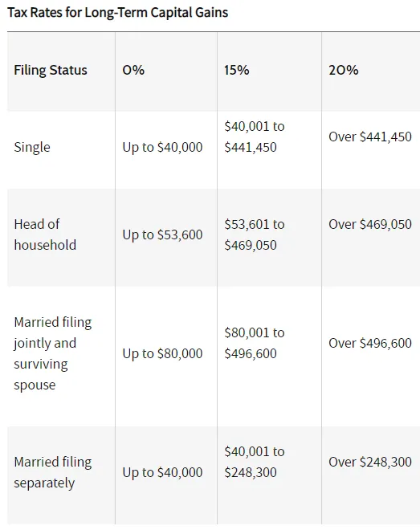Viewport: 420px width, 530px height.
Task: Click the 15% column header
Action: pyautogui.click(x=237, y=70)
